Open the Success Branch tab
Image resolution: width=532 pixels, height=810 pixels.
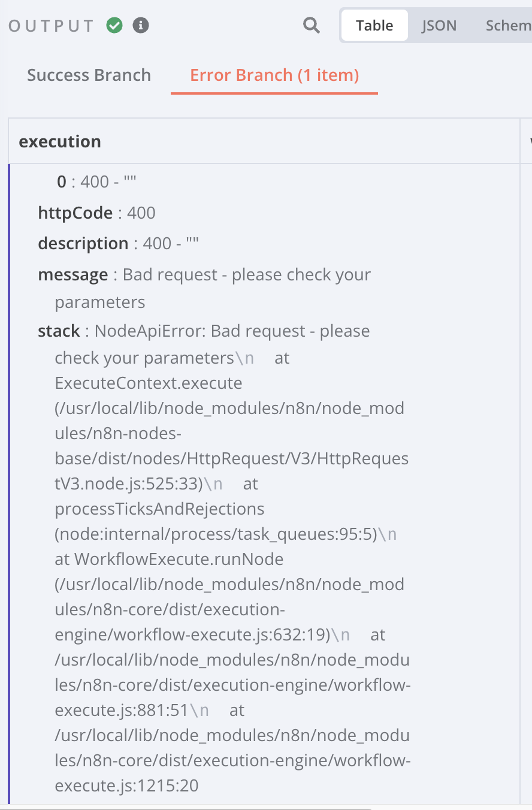[x=89, y=75]
